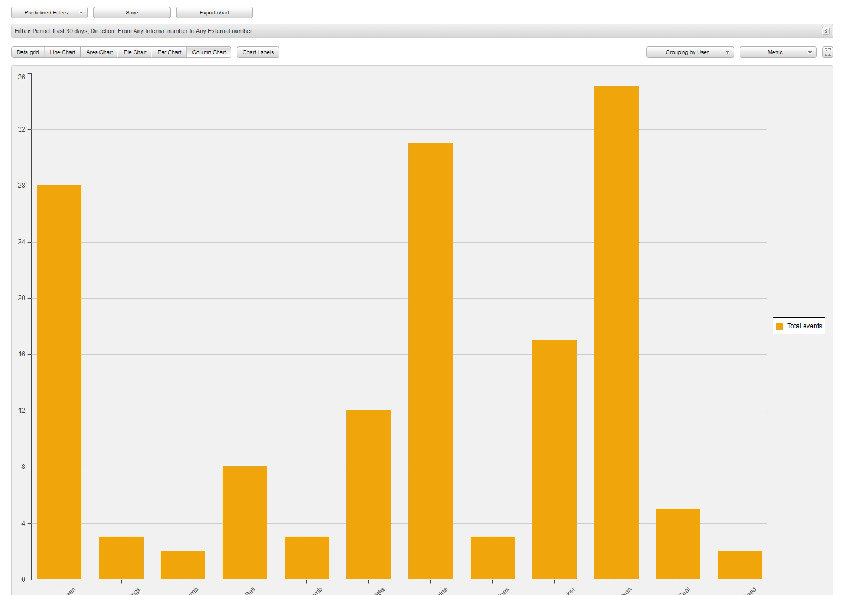The height and width of the screenshot is (595, 842).
Task: Click the orange Total events legend swatch
Action: coord(779,326)
